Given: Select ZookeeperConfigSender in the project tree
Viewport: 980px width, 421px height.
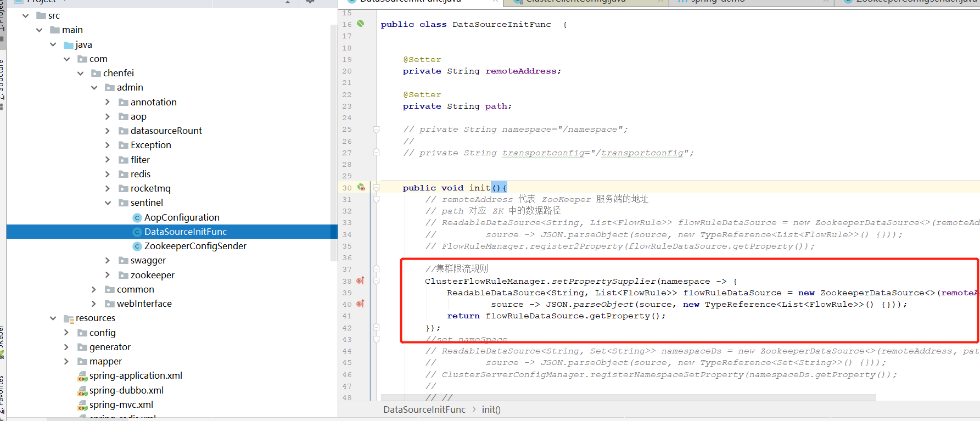Looking at the screenshot, I should coord(195,246).
